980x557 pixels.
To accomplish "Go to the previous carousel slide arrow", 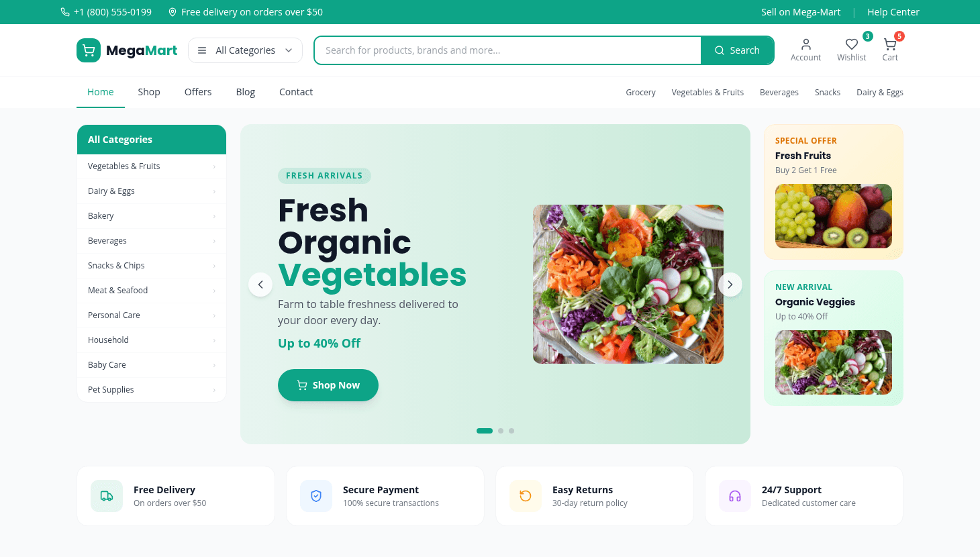I will [x=260, y=285].
